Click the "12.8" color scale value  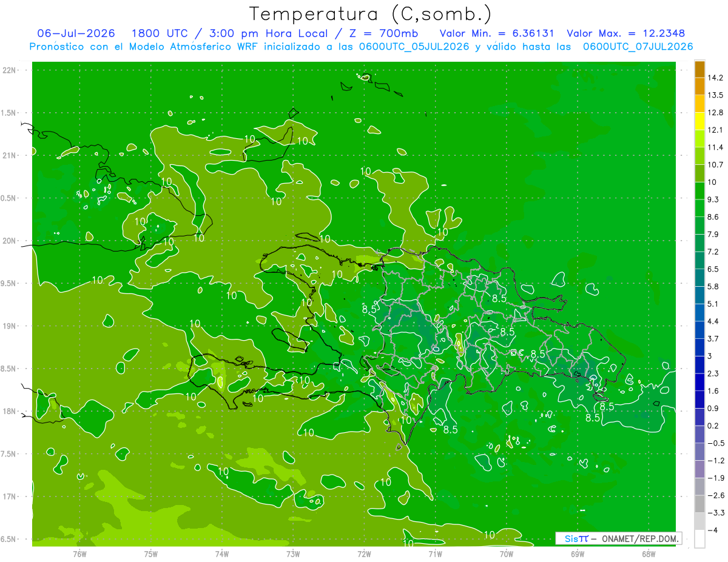(716, 113)
